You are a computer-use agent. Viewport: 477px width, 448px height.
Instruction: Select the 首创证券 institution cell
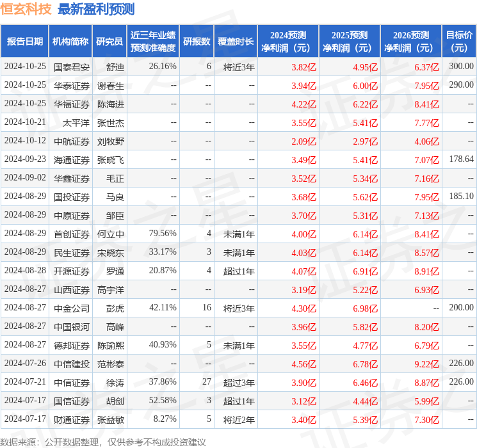pyautogui.click(x=72, y=234)
